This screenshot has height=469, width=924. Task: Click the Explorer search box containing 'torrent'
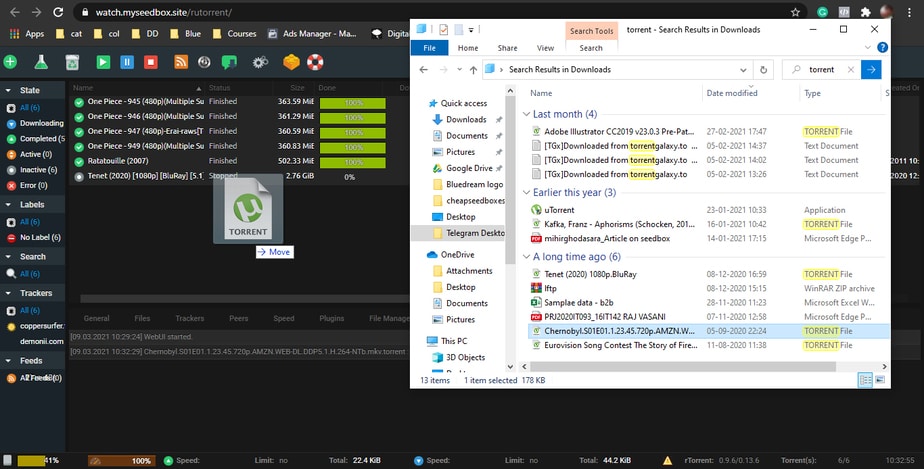pos(822,70)
